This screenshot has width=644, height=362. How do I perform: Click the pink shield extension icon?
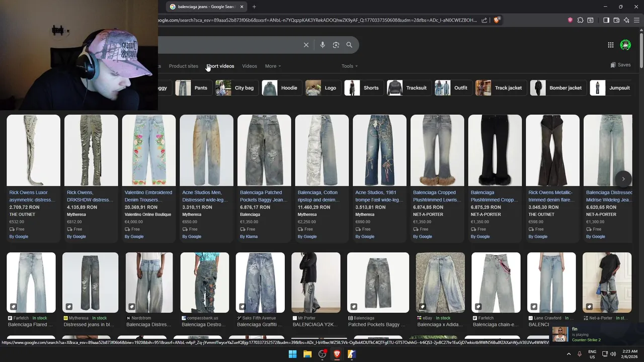coord(570,20)
